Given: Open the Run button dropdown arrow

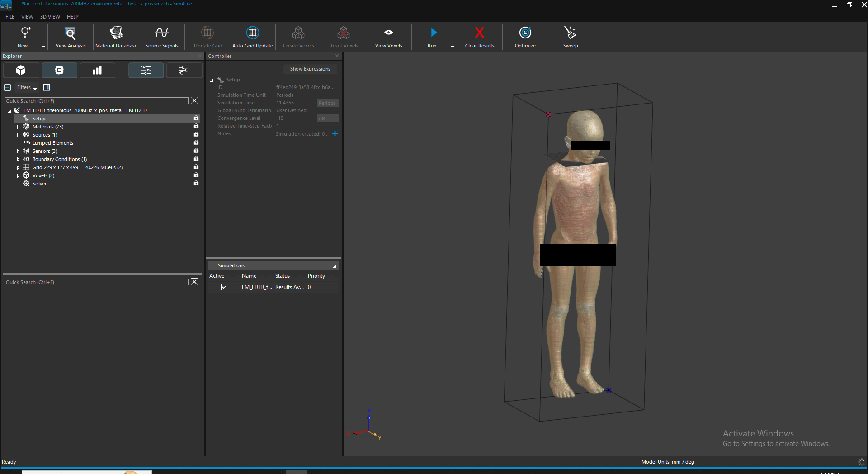Looking at the screenshot, I should (x=453, y=46).
